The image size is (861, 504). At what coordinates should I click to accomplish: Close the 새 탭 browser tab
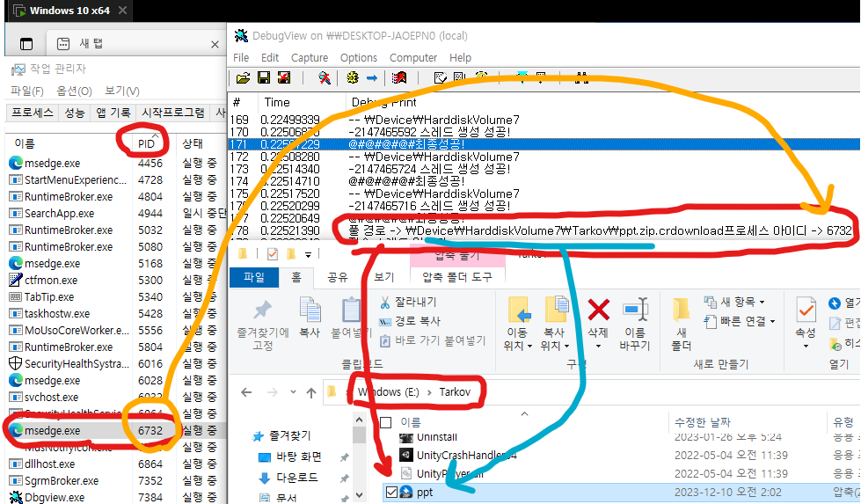pos(215,45)
